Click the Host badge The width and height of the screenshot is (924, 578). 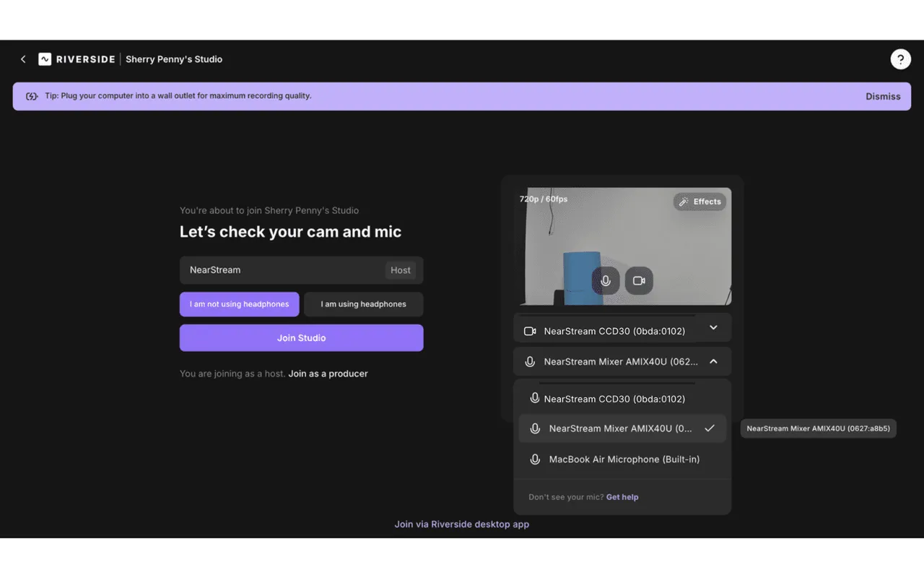click(401, 270)
